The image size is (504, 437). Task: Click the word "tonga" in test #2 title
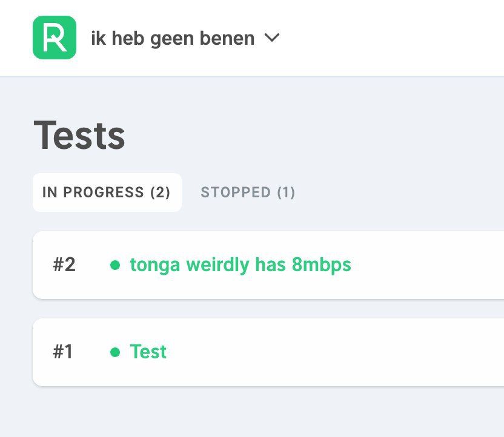[155, 265]
